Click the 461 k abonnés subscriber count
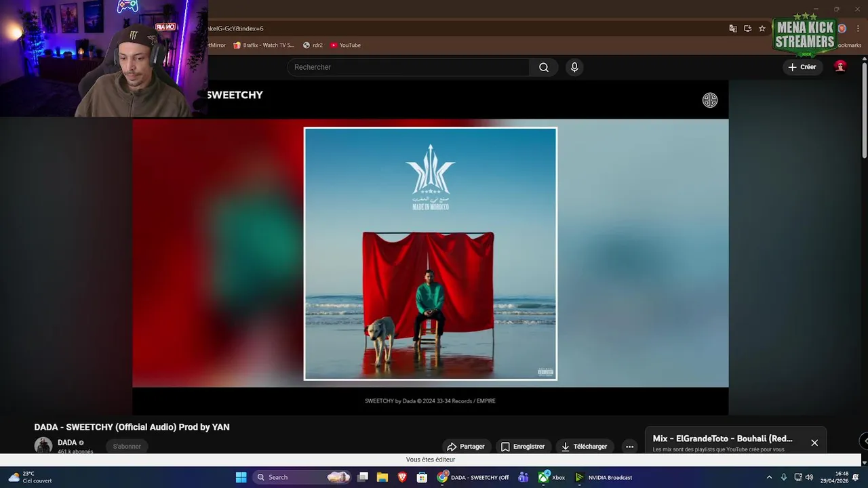Screen dimensions: 868x488 click(x=75, y=451)
